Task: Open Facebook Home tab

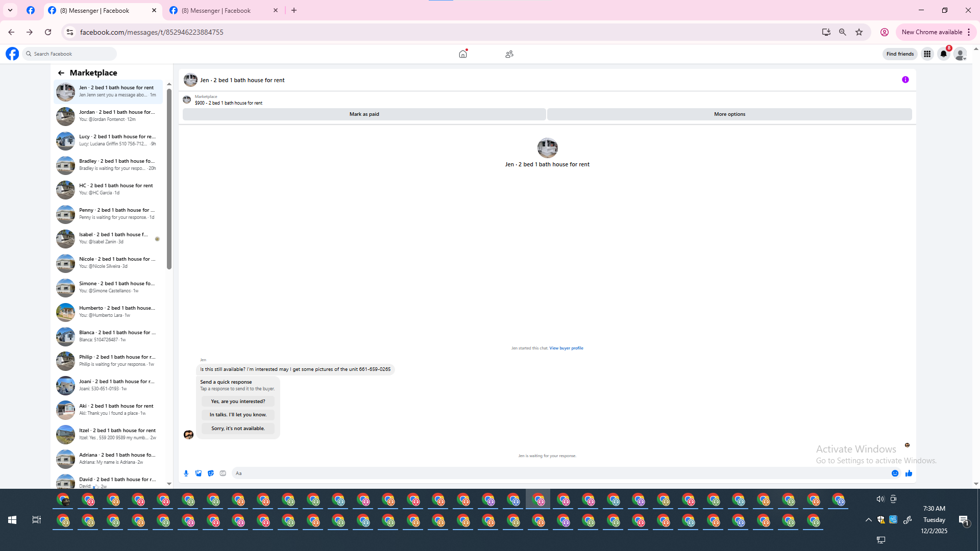Action: [x=463, y=54]
